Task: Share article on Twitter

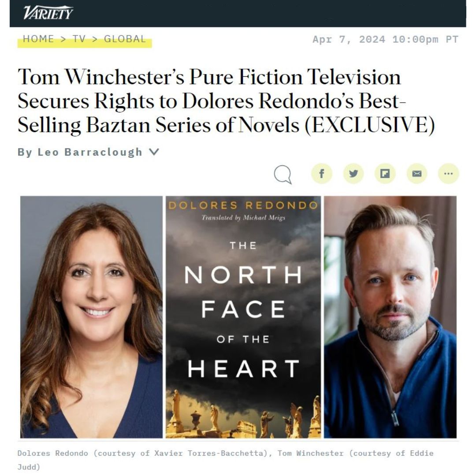Action: pos(353,174)
